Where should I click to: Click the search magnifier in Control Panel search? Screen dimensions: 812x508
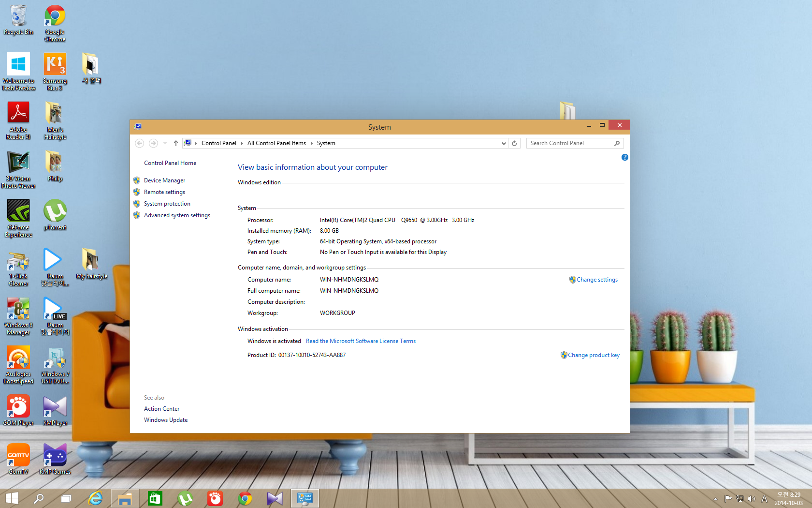pyautogui.click(x=617, y=143)
